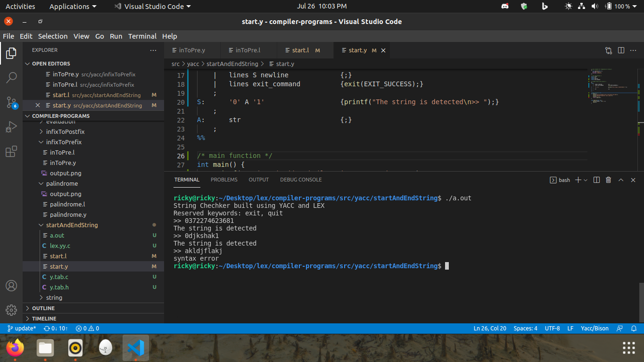Viewport: 644px width, 362px height.
Task: Switch to the inToPre.y tab
Action: 192,50
